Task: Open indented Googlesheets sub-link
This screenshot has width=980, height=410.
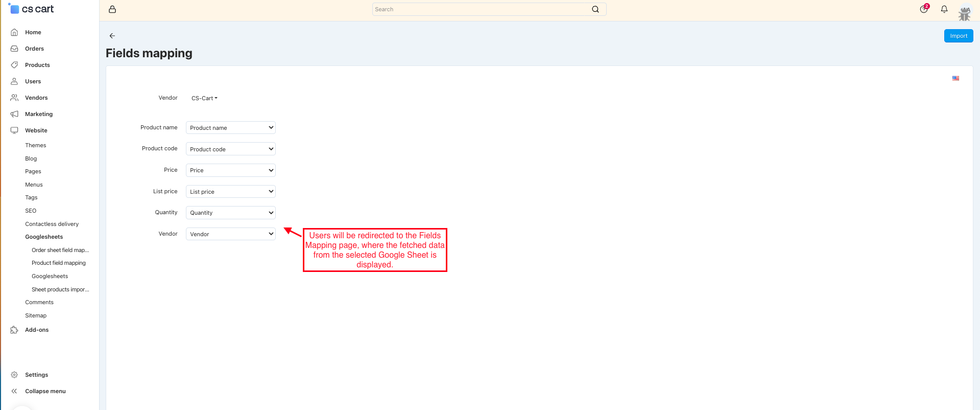Action: [x=50, y=276]
